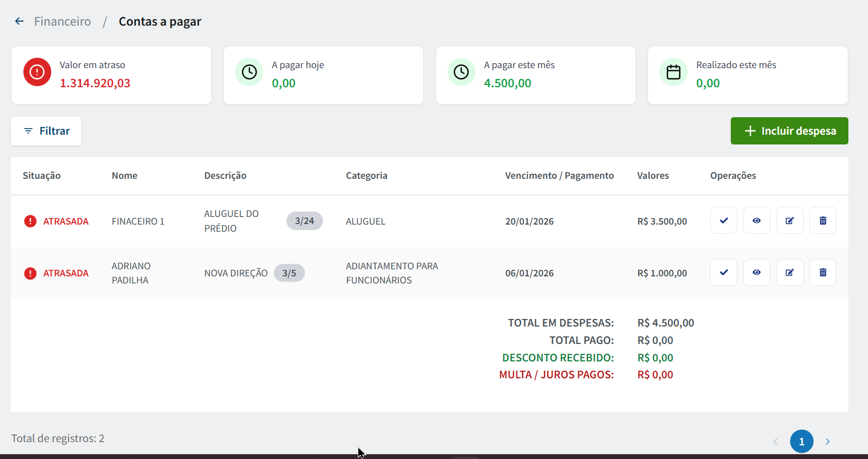Click the Realizado este mês calendar icon
Screen dimensions: 868x459
click(x=674, y=72)
